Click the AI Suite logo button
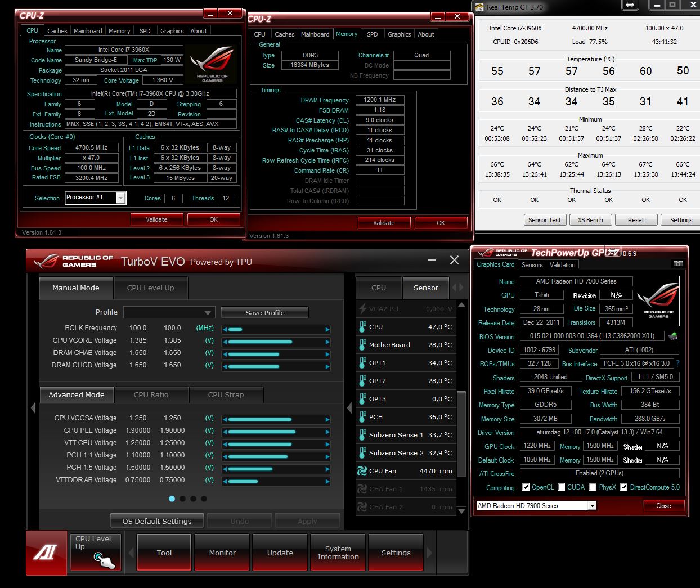 click(x=46, y=552)
